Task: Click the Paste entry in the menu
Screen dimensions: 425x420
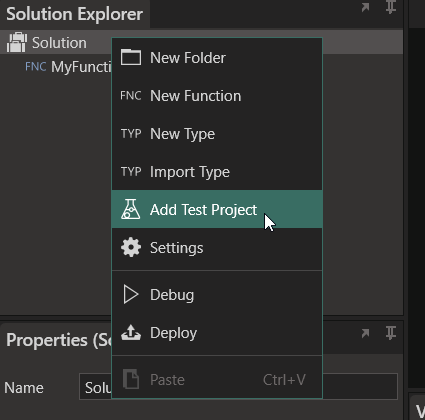Action: 217,379
